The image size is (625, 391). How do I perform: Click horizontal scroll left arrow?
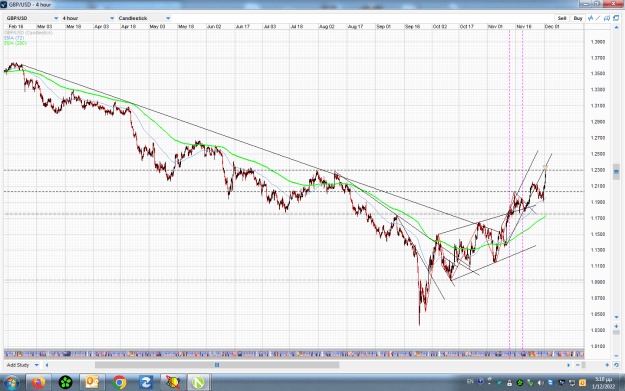point(47,365)
